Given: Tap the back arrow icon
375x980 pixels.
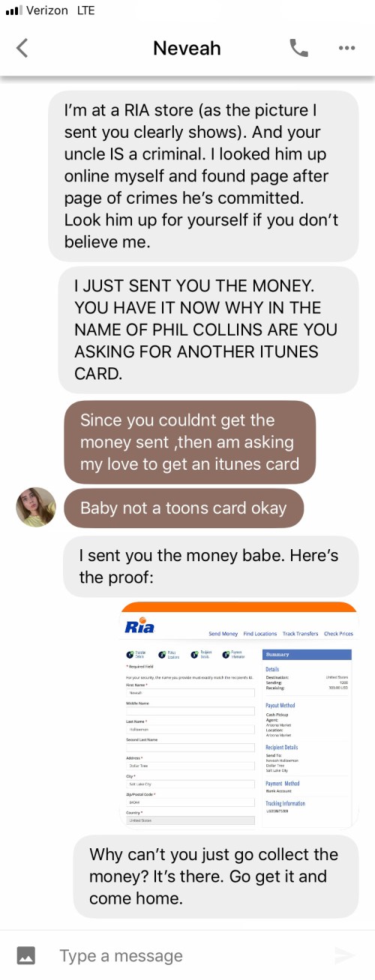Looking at the screenshot, I should pos(22,48).
